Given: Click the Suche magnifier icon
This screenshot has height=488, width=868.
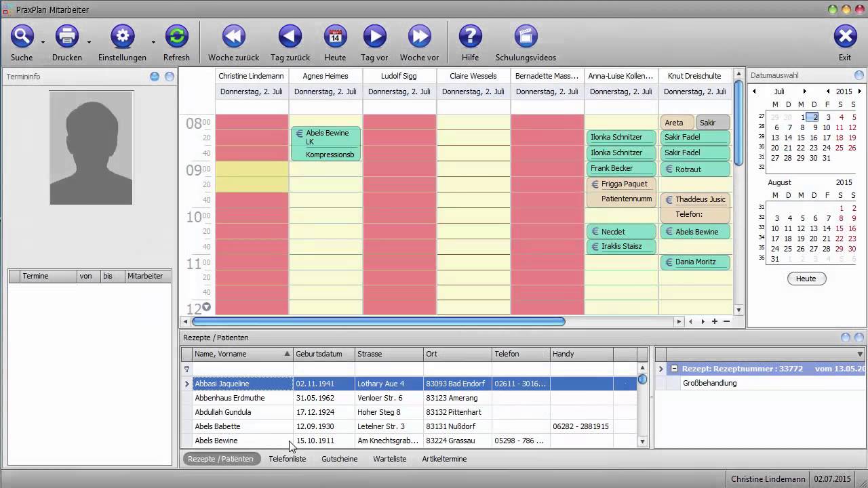Looking at the screenshot, I should pos(22,37).
